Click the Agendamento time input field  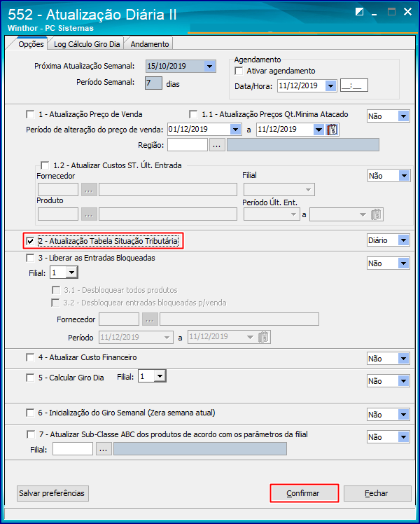pos(354,85)
